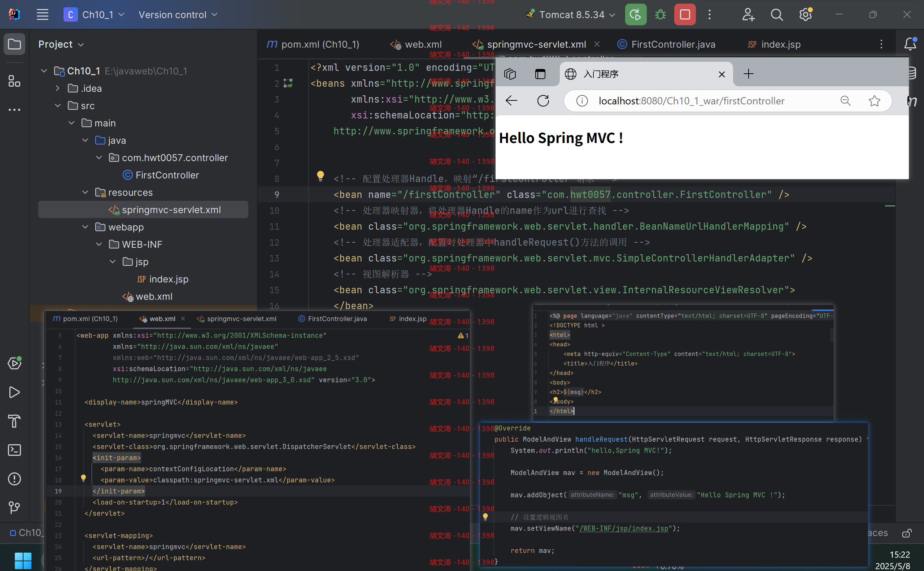Screen dimensions: 924x571
Task: Collapse the webapp folder
Action: tap(85, 227)
